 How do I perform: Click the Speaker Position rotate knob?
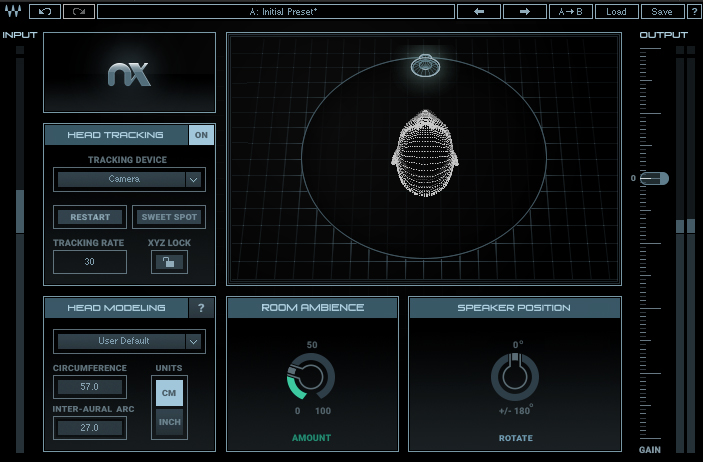coord(515,377)
